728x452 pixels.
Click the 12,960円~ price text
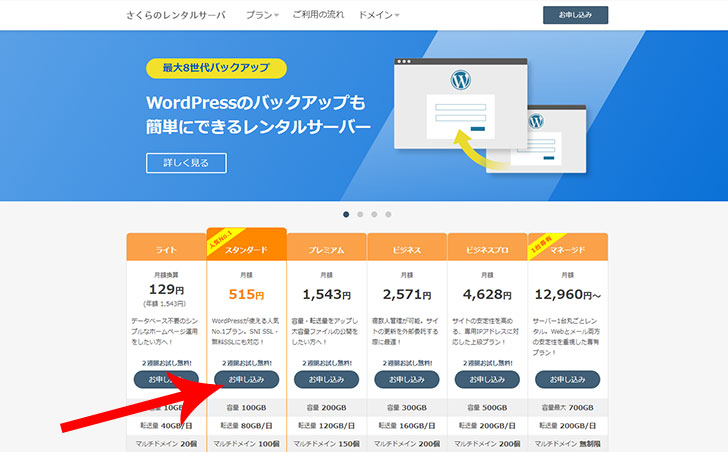coord(567,294)
